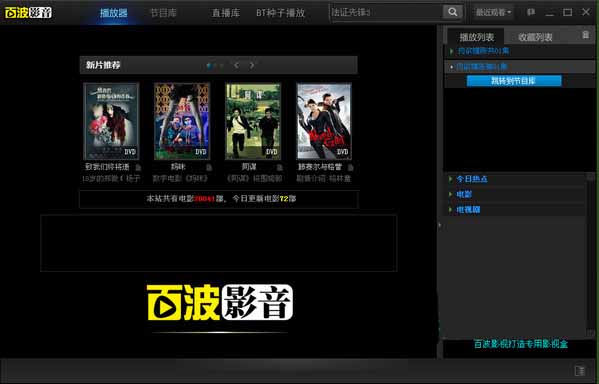Click the list icon in bottom-right status bar
This screenshot has height=384, width=599.
click(580, 371)
